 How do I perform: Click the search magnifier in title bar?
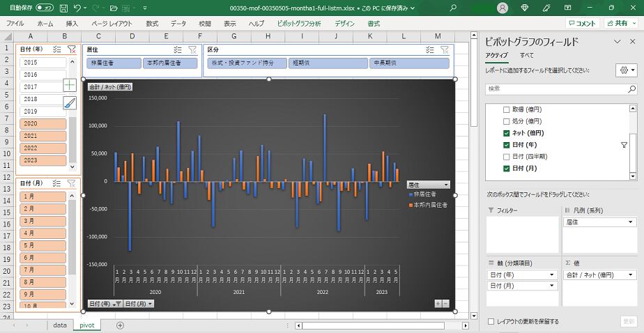453,8
